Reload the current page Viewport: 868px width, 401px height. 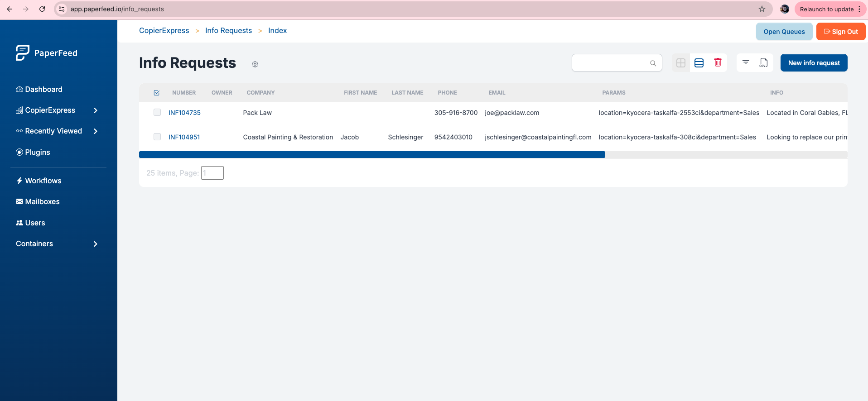coord(42,9)
